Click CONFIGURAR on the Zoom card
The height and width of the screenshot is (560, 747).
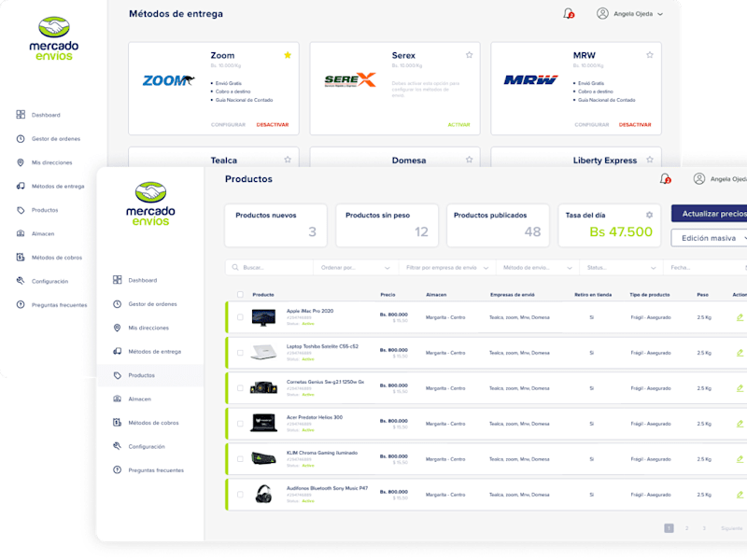pos(228,125)
